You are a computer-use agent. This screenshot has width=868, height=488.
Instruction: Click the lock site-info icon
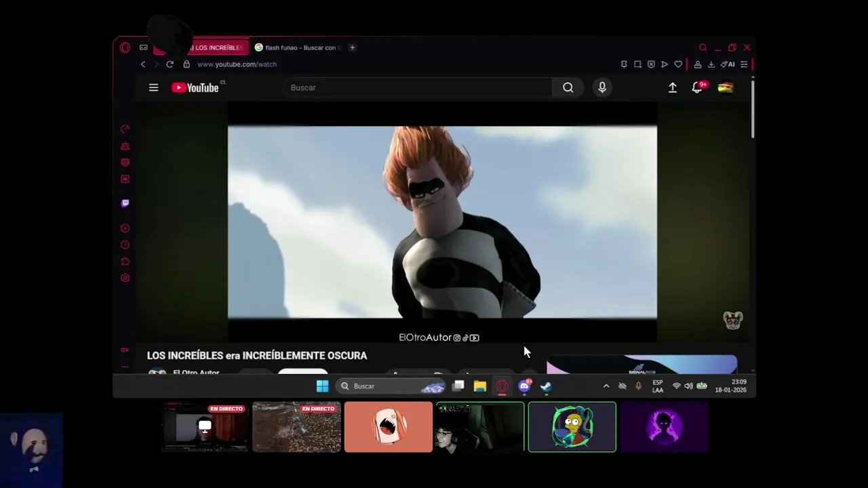tap(186, 64)
